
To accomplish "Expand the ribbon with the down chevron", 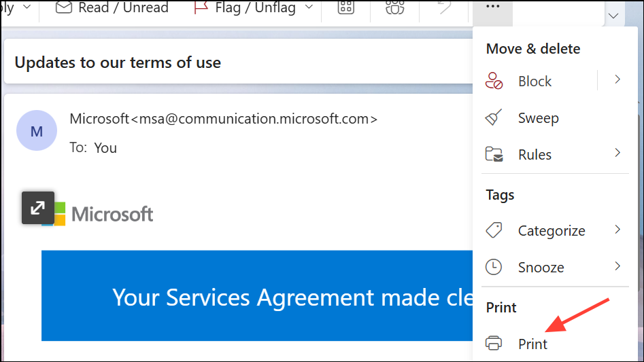I will click(613, 15).
